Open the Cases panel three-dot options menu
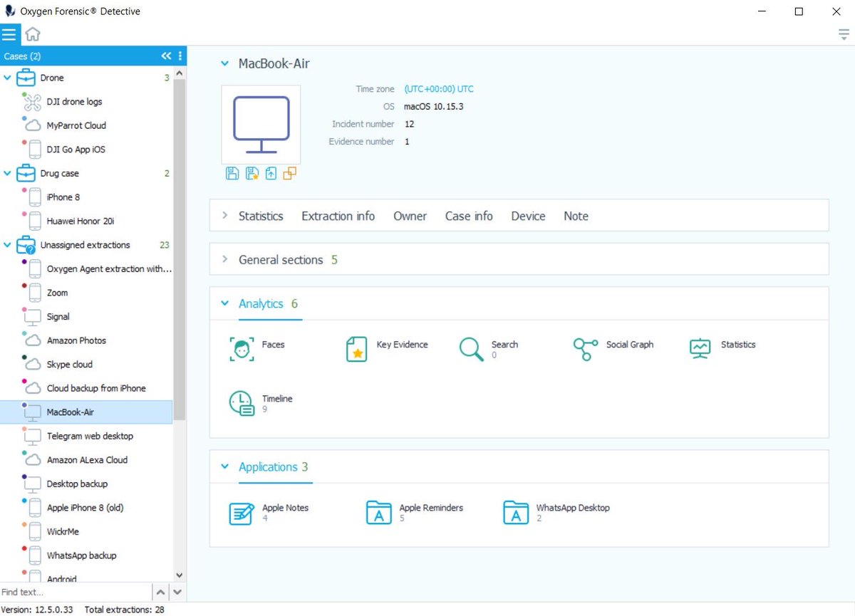 tap(180, 56)
